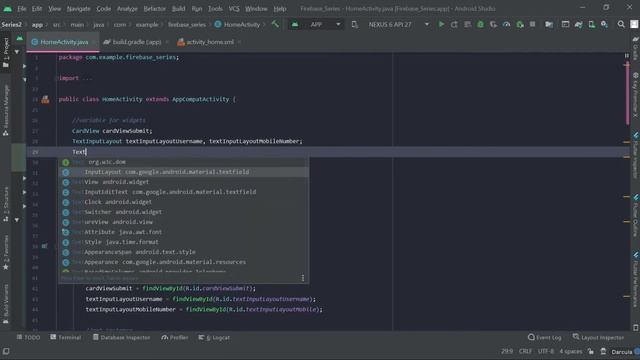Open the Logcat tool window
Screen dimensions: 640x360
pyautogui.click(x=214, y=337)
